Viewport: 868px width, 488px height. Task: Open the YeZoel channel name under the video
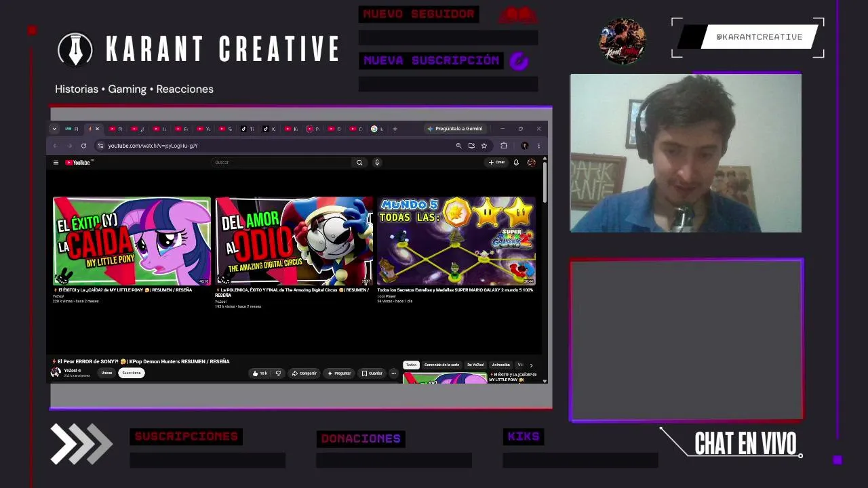[71, 371]
